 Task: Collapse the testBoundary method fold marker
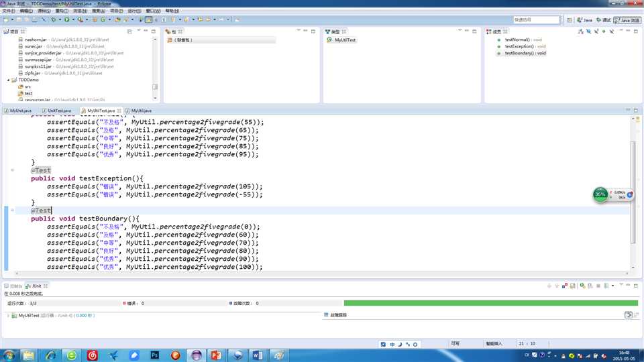[x=12, y=210]
